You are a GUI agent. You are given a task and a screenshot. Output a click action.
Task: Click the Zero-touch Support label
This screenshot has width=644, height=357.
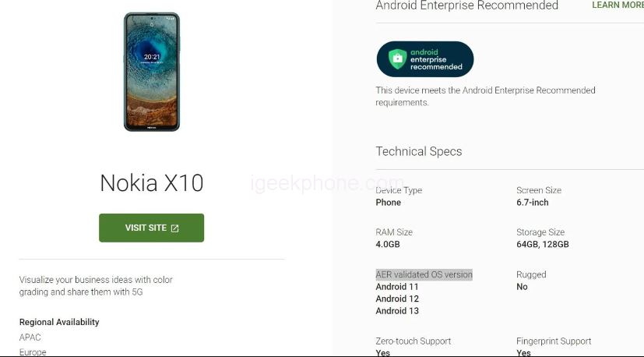(413, 341)
